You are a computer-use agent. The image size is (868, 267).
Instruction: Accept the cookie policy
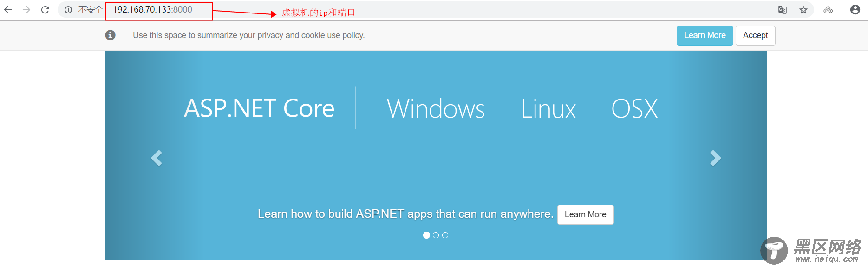(x=755, y=35)
